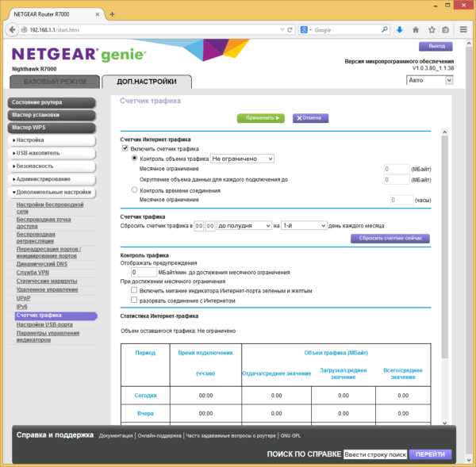Image resolution: width=476 pixels, height=467 pixels.
Task: Open Мастер WPS menu item
Action: click(x=52, y=128)
